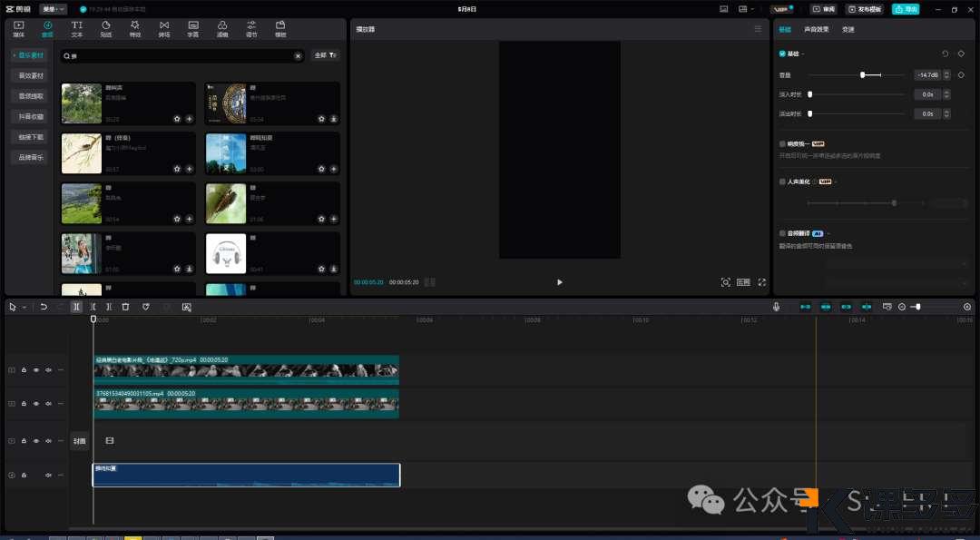The height and width of the screenshot is (540, 980).
Task: Click the undo arrow in timeline toolbar
Action: (x=43, y=307)
